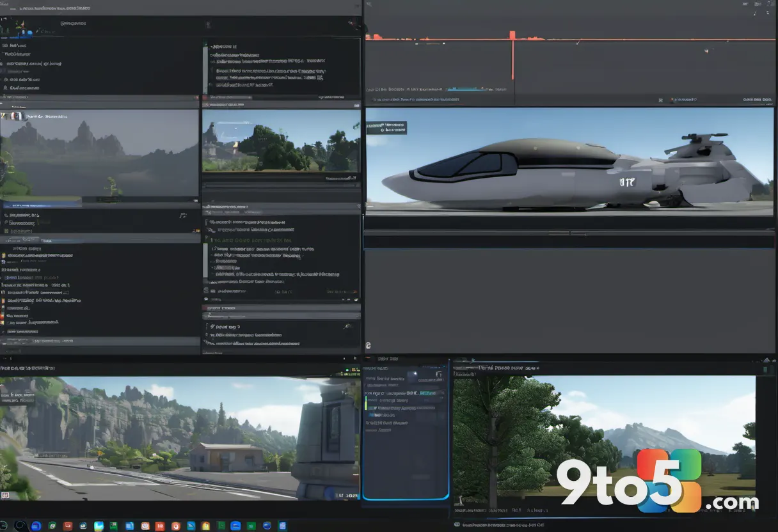Open the light blue folder taskbar icon

99,526
